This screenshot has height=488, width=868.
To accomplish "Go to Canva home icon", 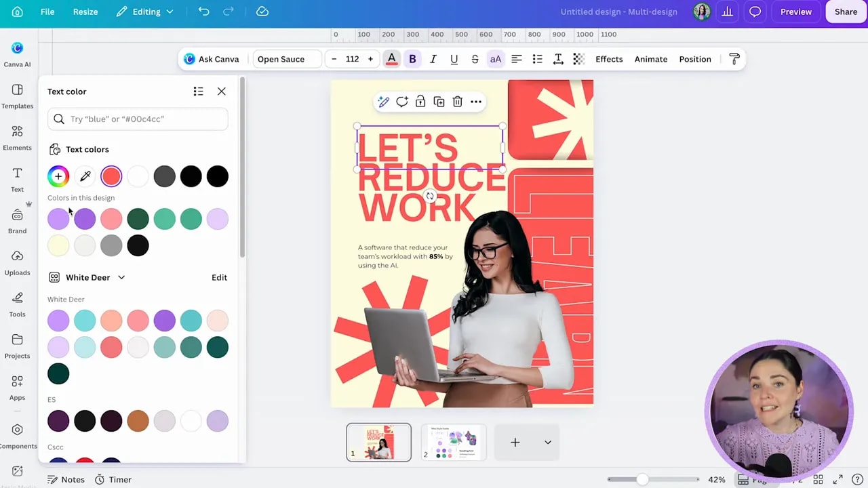I will click(18, 12).
